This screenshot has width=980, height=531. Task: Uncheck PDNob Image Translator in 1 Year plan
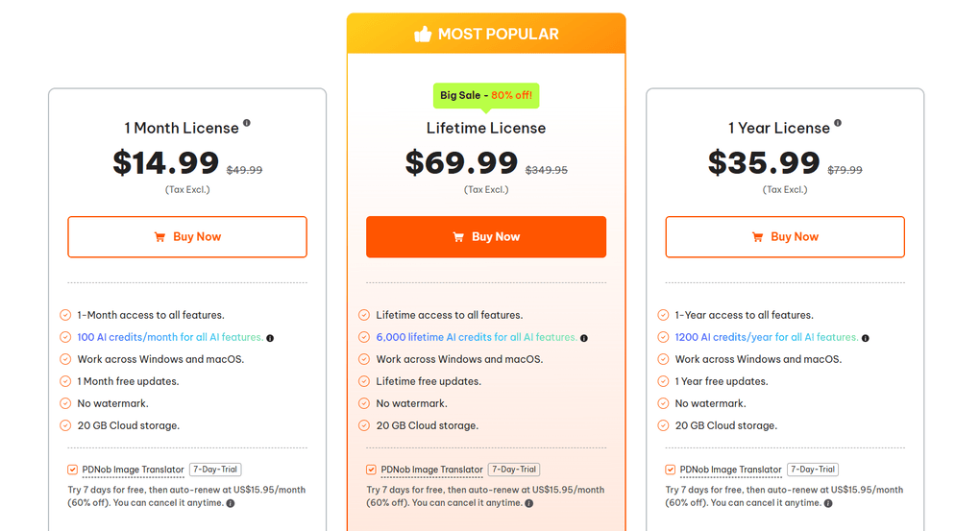point(670,470)
